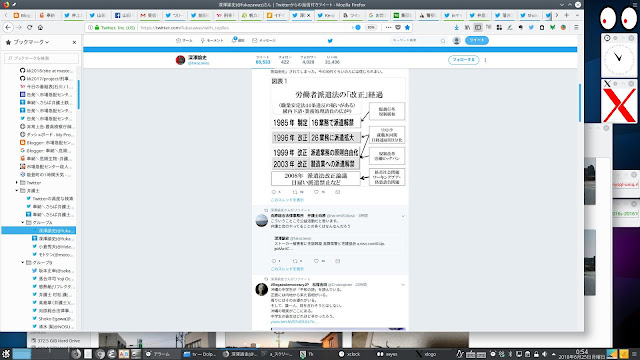Close the active Twitter tab
Image resolution: width=640 pixels, height=360 pixels.
308,15
